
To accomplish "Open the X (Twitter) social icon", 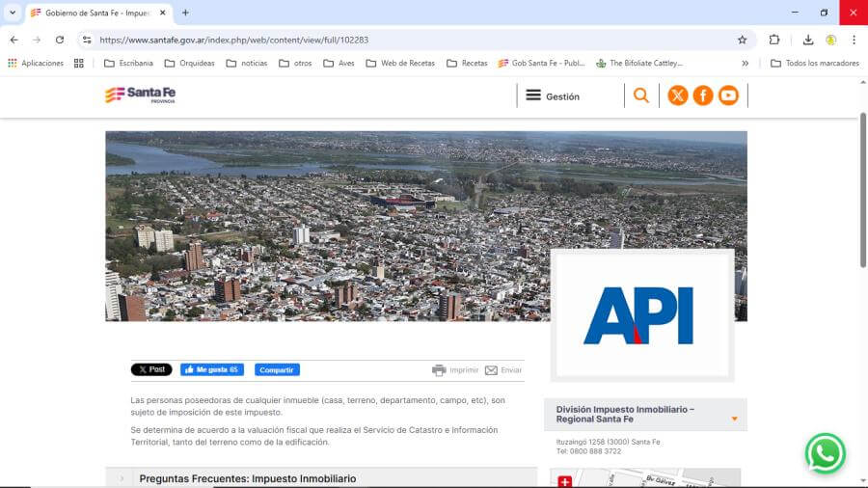I will tap(678, 95).
